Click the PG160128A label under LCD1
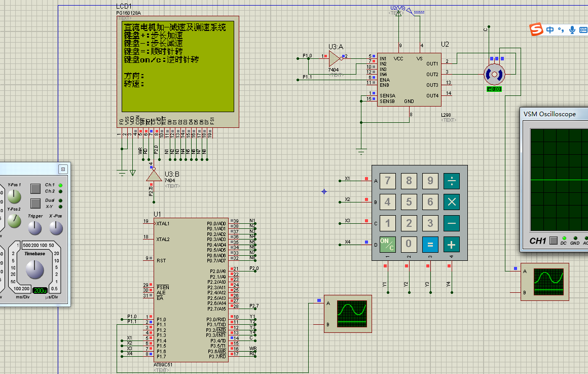588x374 pixels. coord(129,13)
